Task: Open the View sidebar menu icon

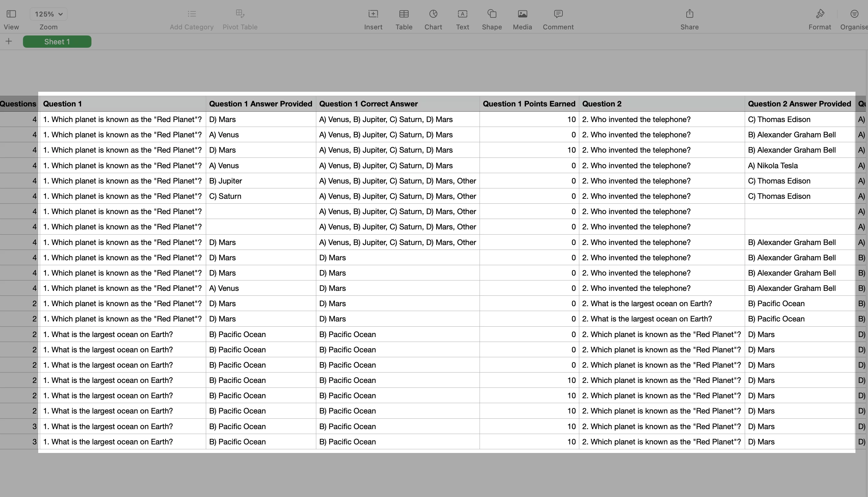Action: coord(11,14)
